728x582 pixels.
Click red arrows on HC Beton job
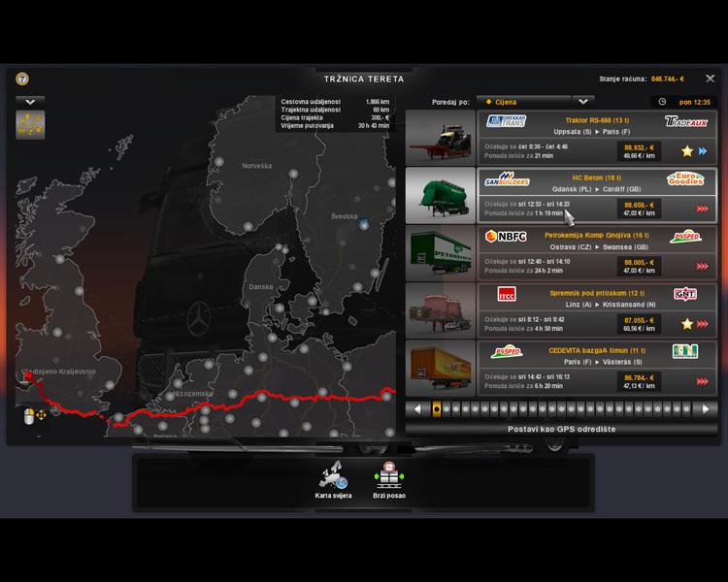(702, 209)
